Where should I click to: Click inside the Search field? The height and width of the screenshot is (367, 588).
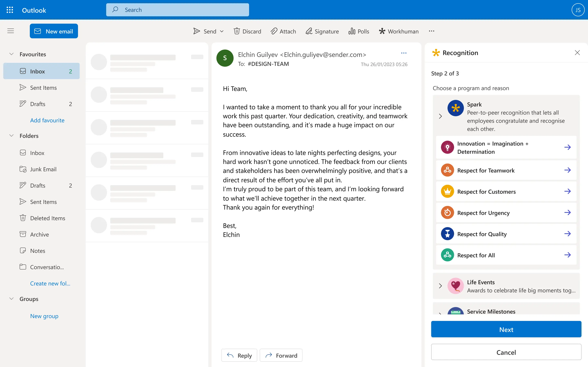(178, 10)
